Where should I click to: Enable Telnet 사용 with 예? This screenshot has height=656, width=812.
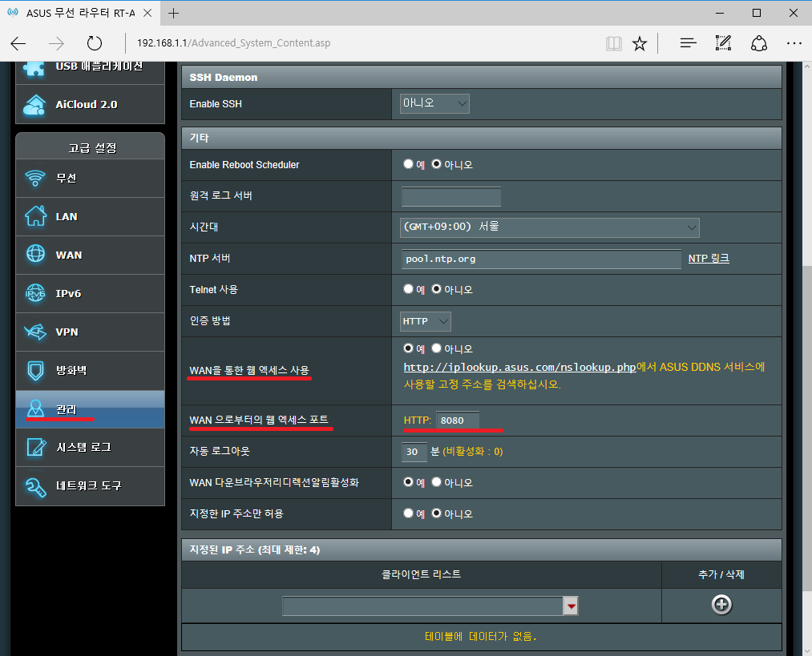409,288
